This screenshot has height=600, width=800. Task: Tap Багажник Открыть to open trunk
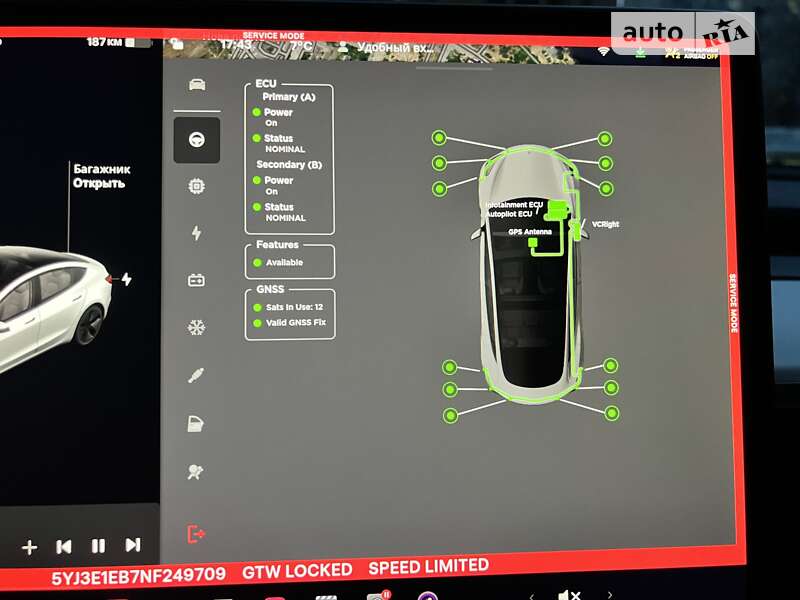[102, 176]
